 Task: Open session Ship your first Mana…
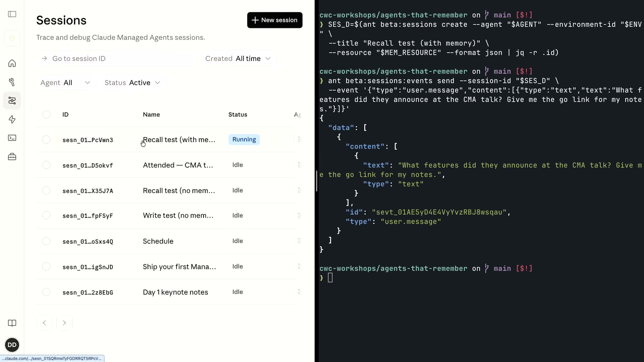point(179,267)
